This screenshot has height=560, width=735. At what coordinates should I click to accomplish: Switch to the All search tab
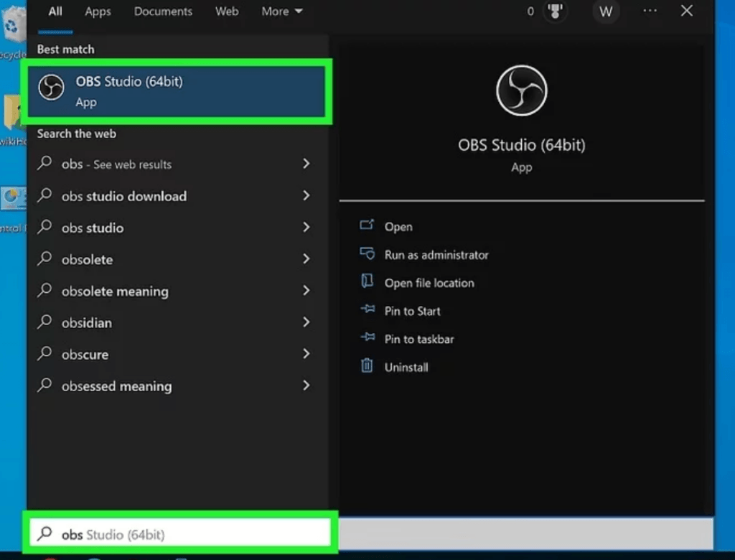[55, 11]
